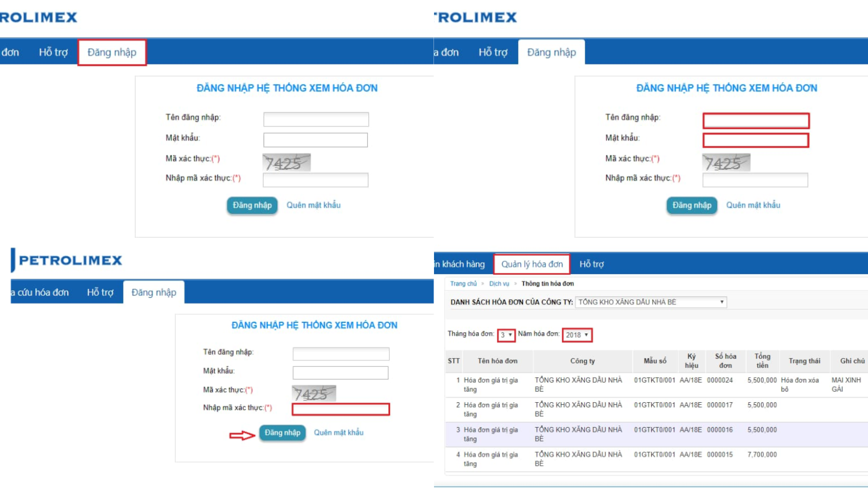Click the 'Thông tin hóa đơn' breadcrumb text
Image resolution: width=868 pixels, height=489 pixels.
point(548,284)
